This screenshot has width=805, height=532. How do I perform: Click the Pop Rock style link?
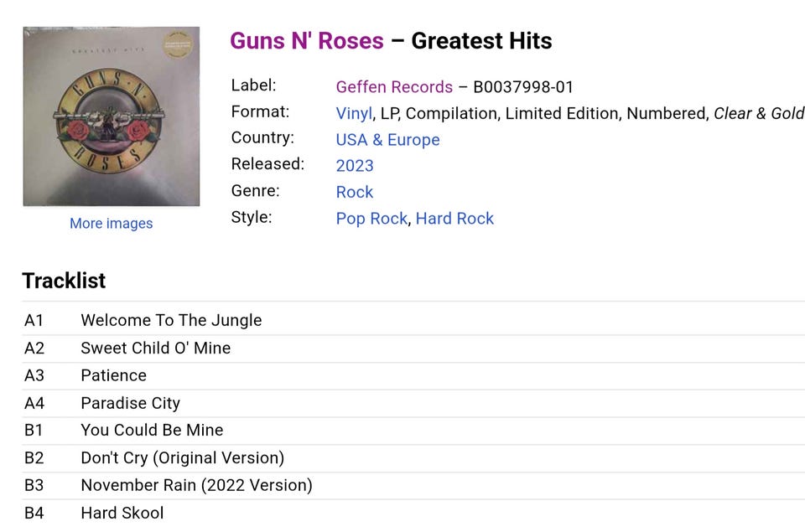[x=371, y=219]
